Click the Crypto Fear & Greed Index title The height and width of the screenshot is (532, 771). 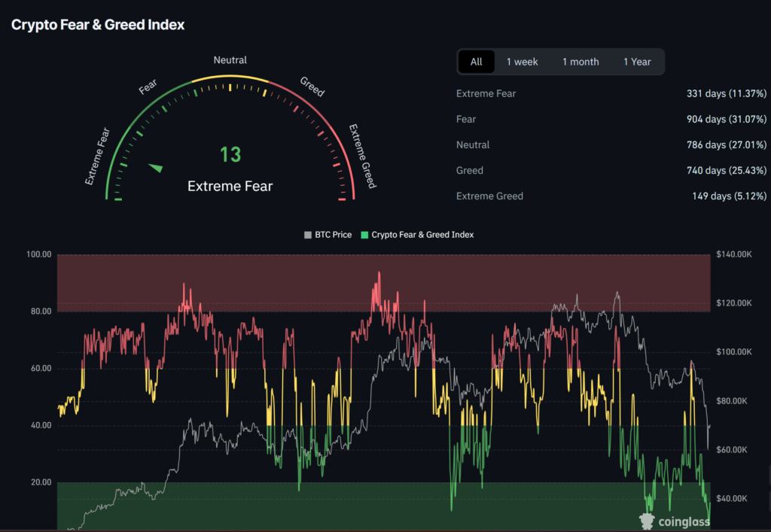(x=98, y=25)
